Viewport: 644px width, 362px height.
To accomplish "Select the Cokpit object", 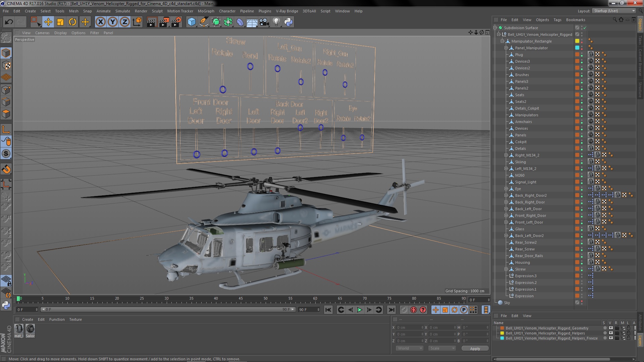I will click(521, 142).
